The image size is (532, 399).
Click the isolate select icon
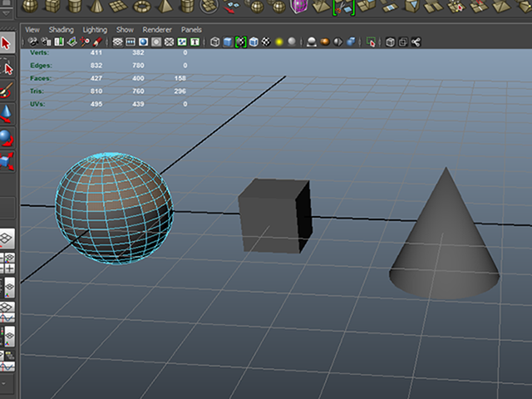click(371, 42)
